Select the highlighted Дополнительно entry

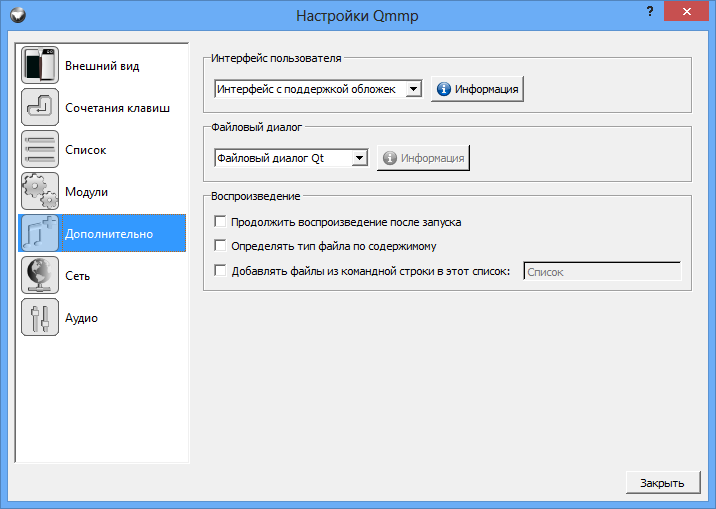[x=102, y=233]
